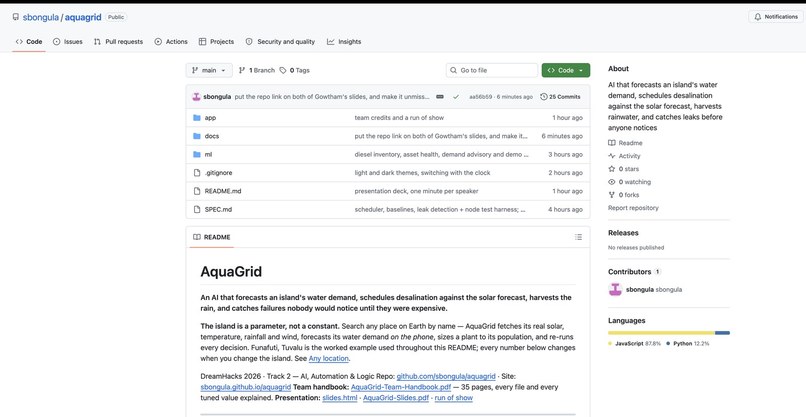This screenshot has height=417, width=806.
Task: Open the docs folder name
Action: coord(212,136)
